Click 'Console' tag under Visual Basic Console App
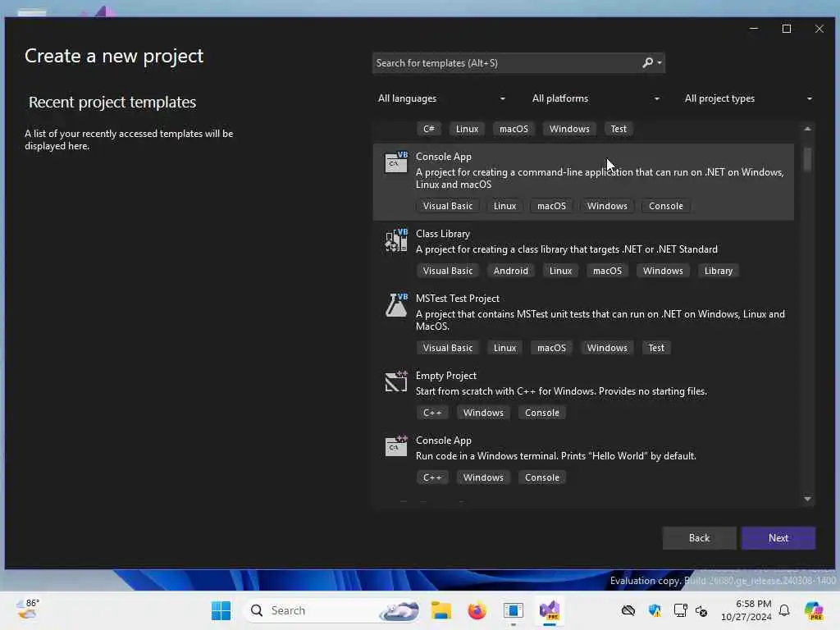The image size is (840, 630). [665, 206]
